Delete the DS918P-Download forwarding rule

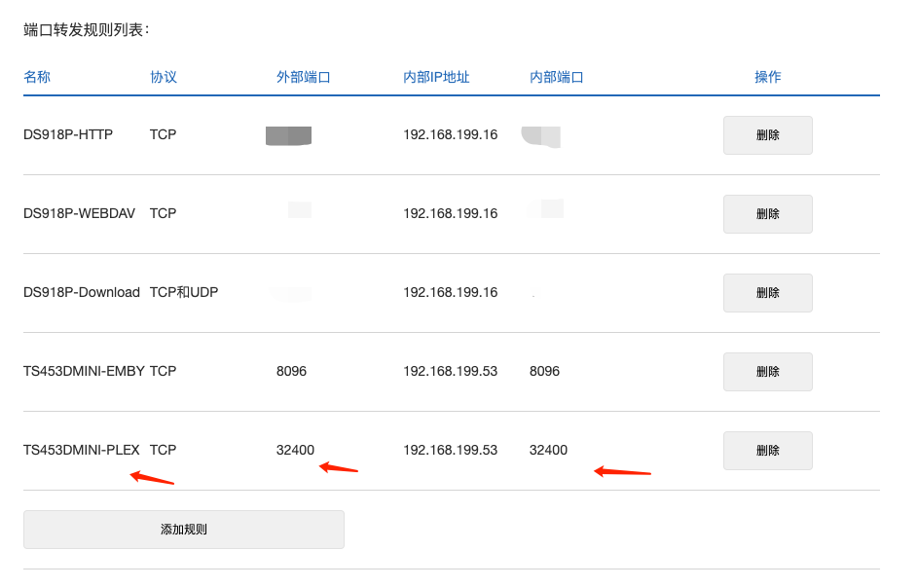click(767, 293)
